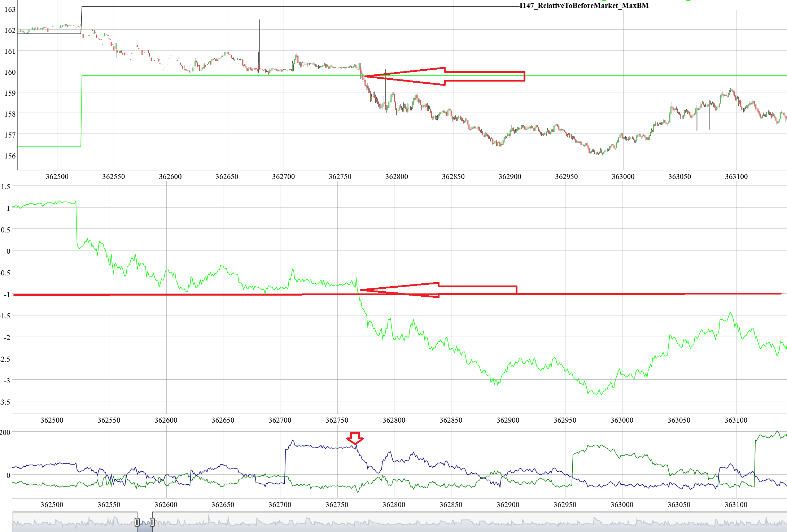Click the 162 price axis label
Viewport: 787px width, 532px height.
point(10,30)
